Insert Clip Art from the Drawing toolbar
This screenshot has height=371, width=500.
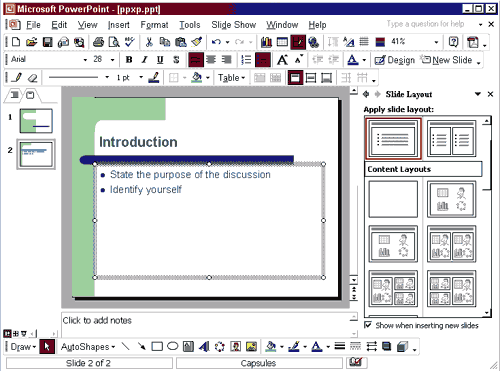tap(236, 347)
